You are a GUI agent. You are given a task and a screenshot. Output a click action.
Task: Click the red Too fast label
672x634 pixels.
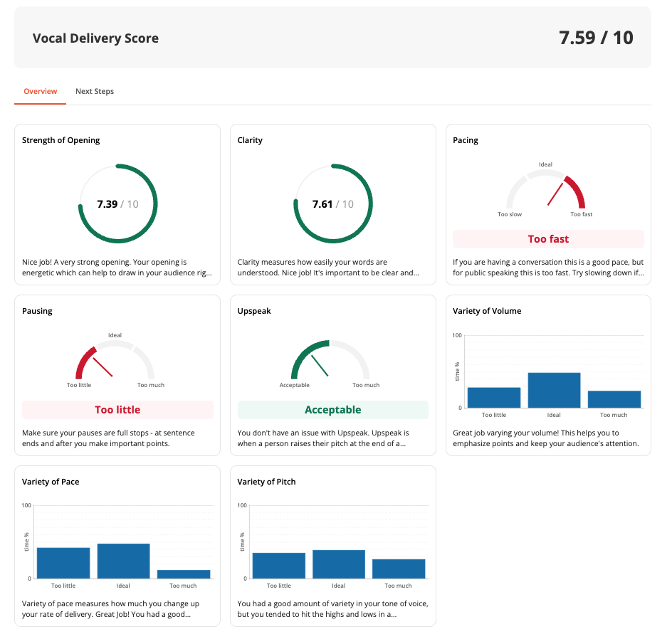click(x=548, y=239)
